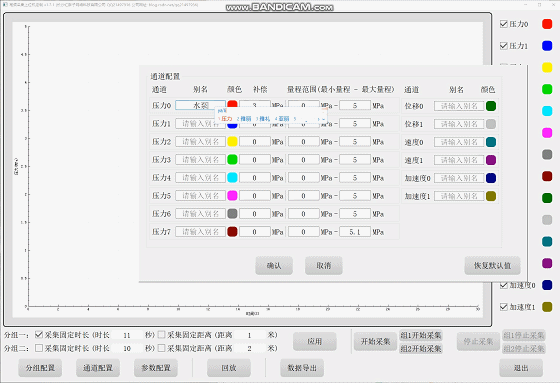Viewport: 560px width, 383px height.
Task: Toggle the 加速度0 curve checkbox in the legend
Action: pos(504,285)
